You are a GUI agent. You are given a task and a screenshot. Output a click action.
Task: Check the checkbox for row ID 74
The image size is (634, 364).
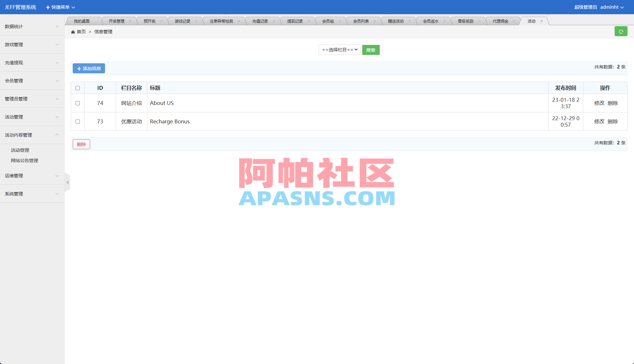(x=78, y=103)
